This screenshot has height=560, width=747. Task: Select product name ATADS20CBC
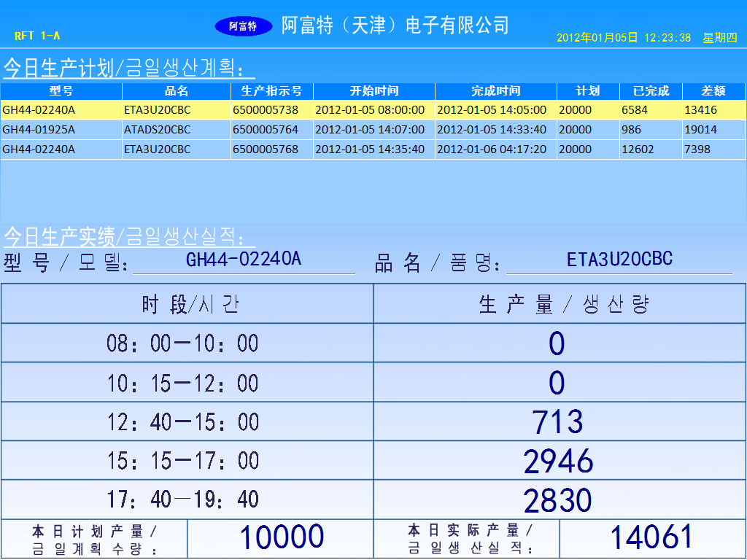(x=177, y=130)
